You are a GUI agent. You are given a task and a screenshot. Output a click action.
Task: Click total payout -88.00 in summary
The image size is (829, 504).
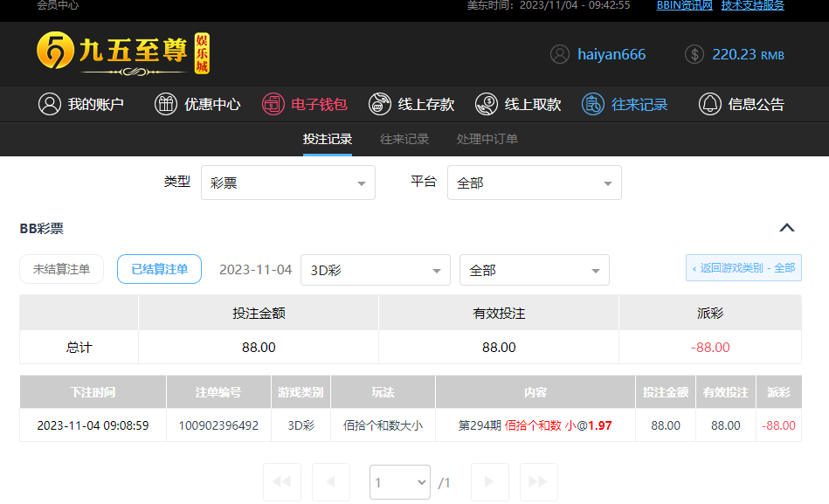[710, 348]
